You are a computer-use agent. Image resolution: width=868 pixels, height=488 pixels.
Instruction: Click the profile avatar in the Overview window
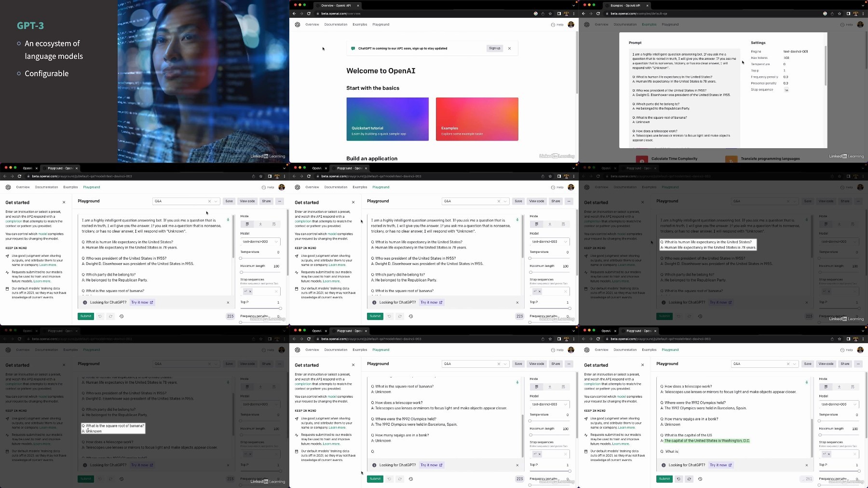[x=571, y=25]
